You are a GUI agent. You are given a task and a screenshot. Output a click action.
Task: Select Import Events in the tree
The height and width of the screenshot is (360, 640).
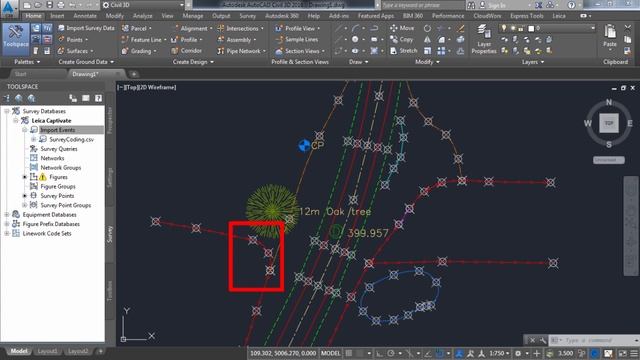[x=58, y=130]
